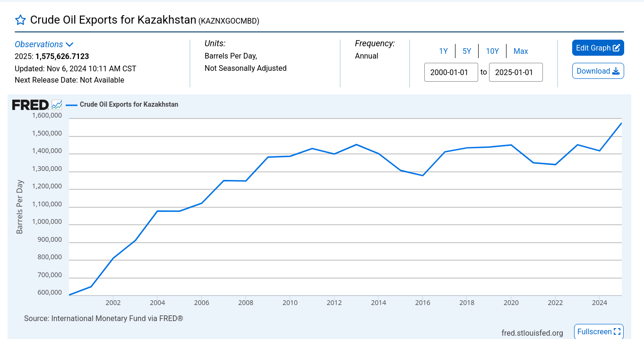The image size is (644, 339).
Task: Select the 10Y date range
Action: (492, 51)
